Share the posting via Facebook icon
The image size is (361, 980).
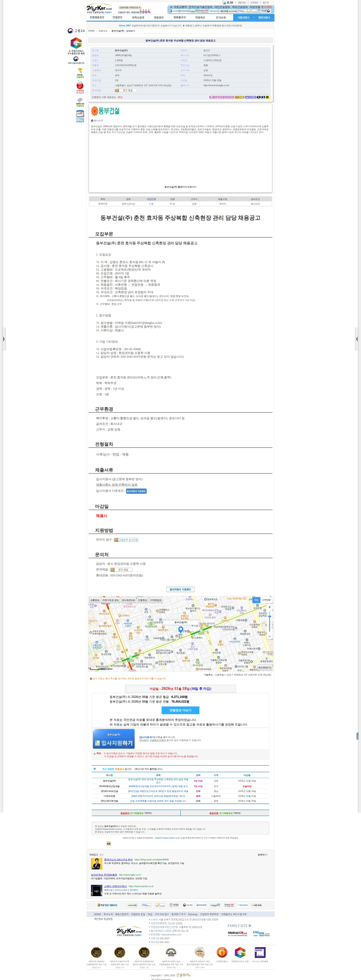click(263, 97)
